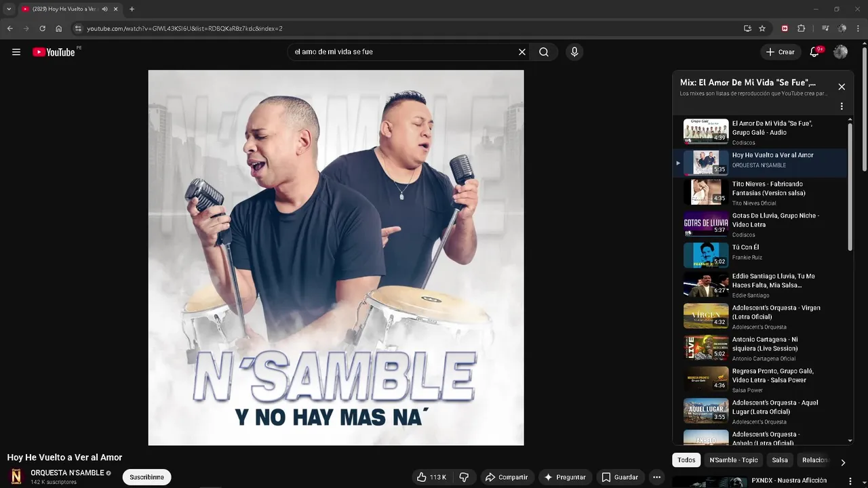Start voice search with the microphone

[574, 52]
